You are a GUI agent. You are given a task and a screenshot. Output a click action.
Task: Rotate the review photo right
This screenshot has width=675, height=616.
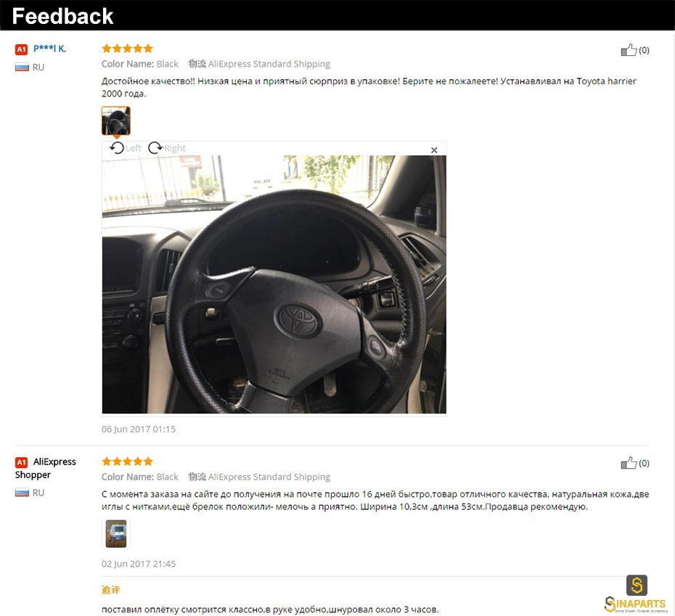pos(167,148)
